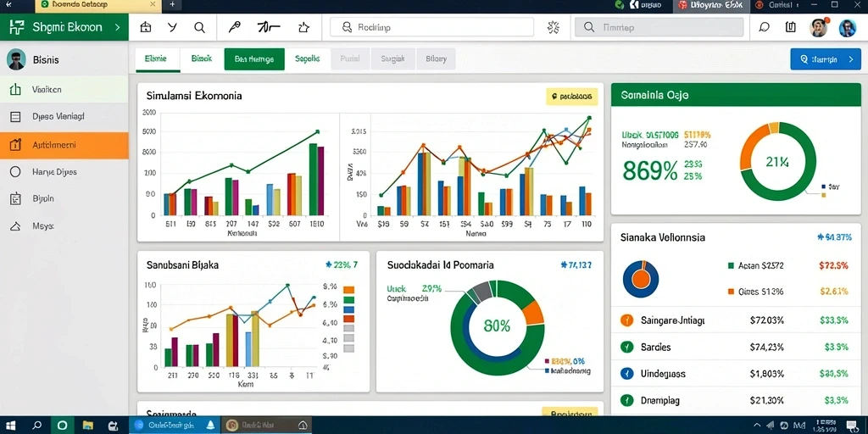This screenshot has width=868, height=434.
Task: Toggle the orange circle beside Saingare-Jntiage
Action: (x=626, y=320)
